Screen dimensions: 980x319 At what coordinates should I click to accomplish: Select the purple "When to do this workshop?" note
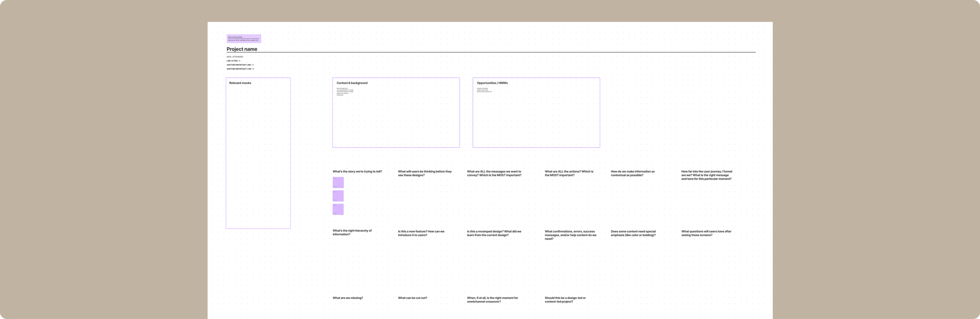tap(243, 38)
